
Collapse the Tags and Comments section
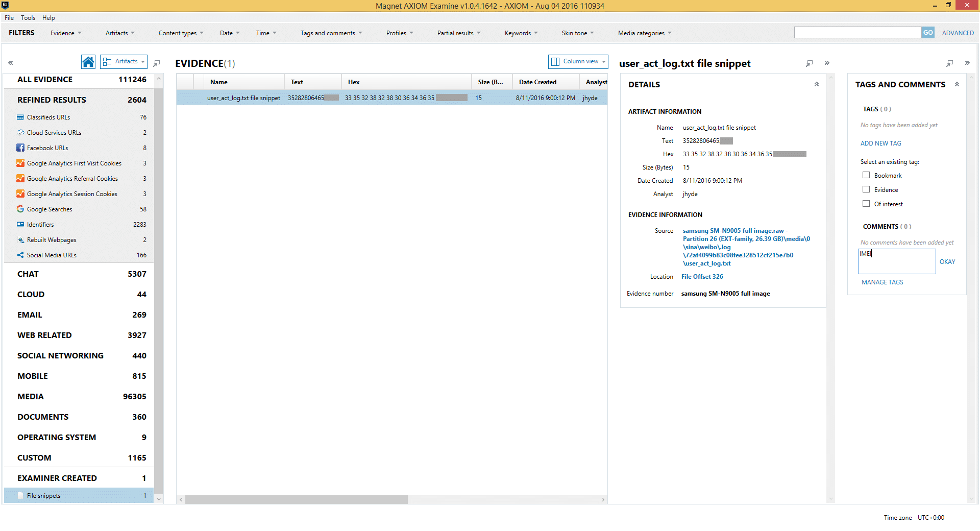click(x=957, y=84)
